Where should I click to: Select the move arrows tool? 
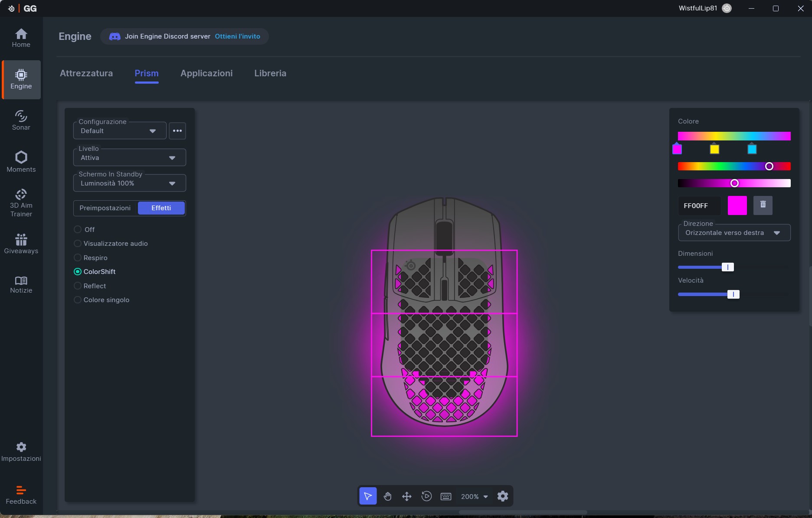(407, 496)
